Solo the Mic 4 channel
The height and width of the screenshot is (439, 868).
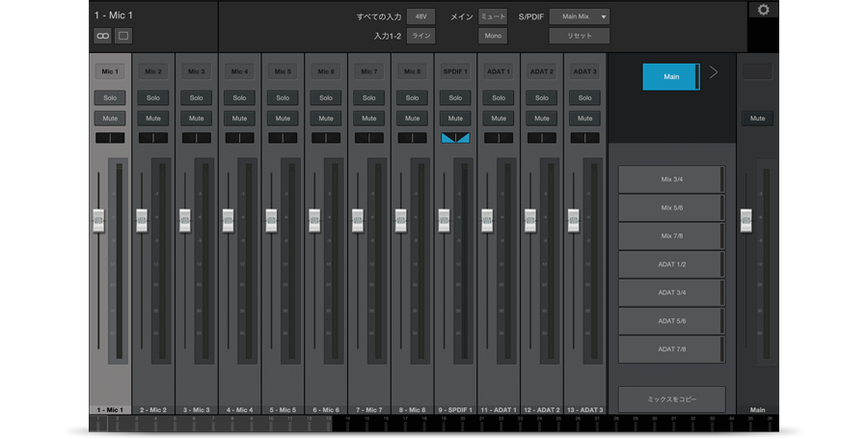[239, 98]
